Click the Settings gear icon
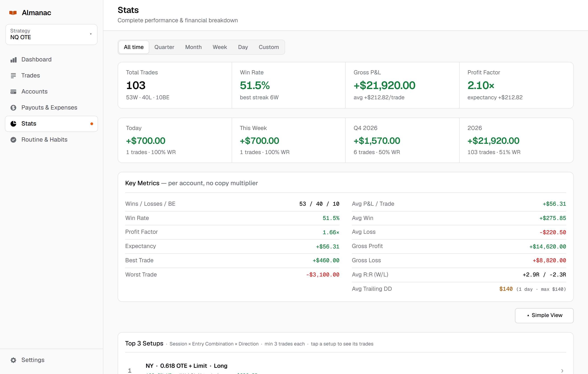The image size is (588, 374). [13, 360]
